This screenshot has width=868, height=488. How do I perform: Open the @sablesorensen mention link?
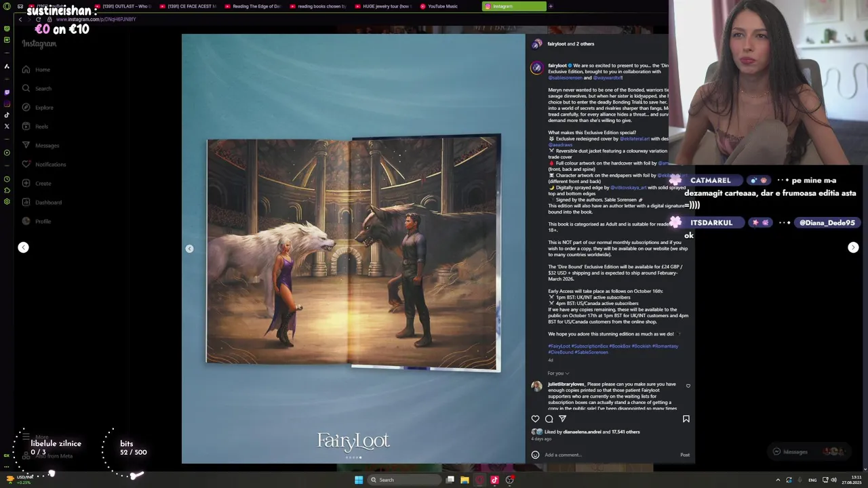565,78
